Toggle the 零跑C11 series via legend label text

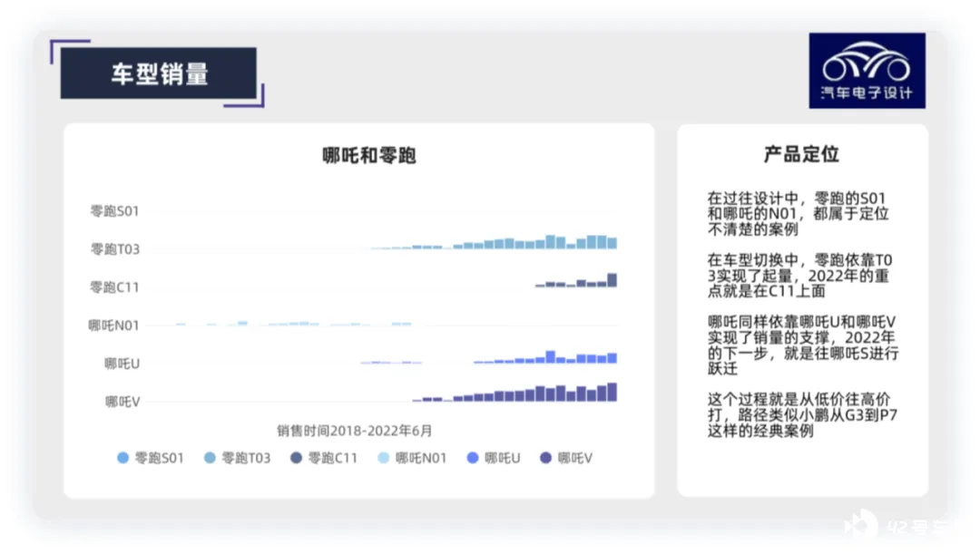[x=333, y=458]
